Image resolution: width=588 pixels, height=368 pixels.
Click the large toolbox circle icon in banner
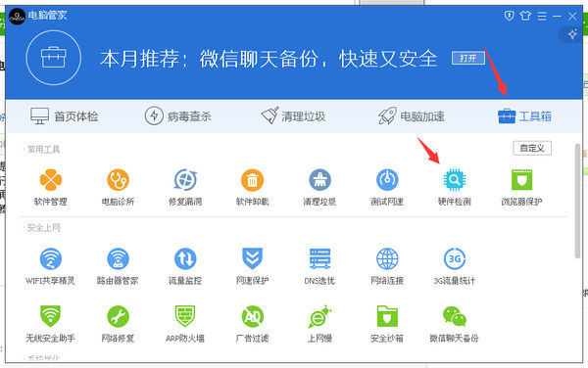pyautogui.click(x=54, y=58)
